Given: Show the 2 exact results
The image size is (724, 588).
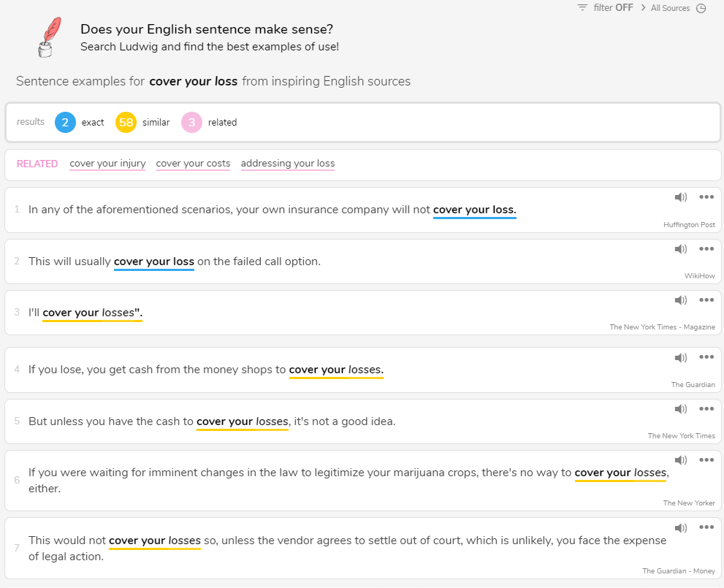Looking at the screenshot, I should [x=65, y=123].
